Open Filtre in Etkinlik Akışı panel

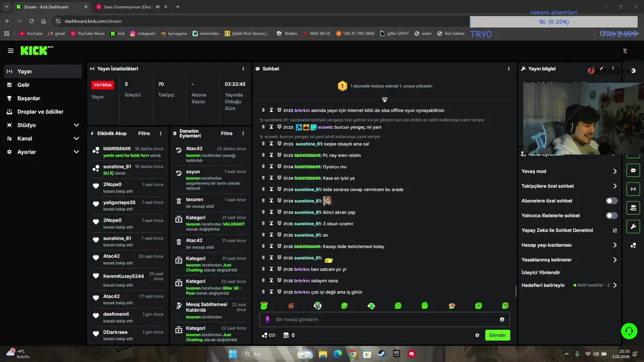[144, 134]
